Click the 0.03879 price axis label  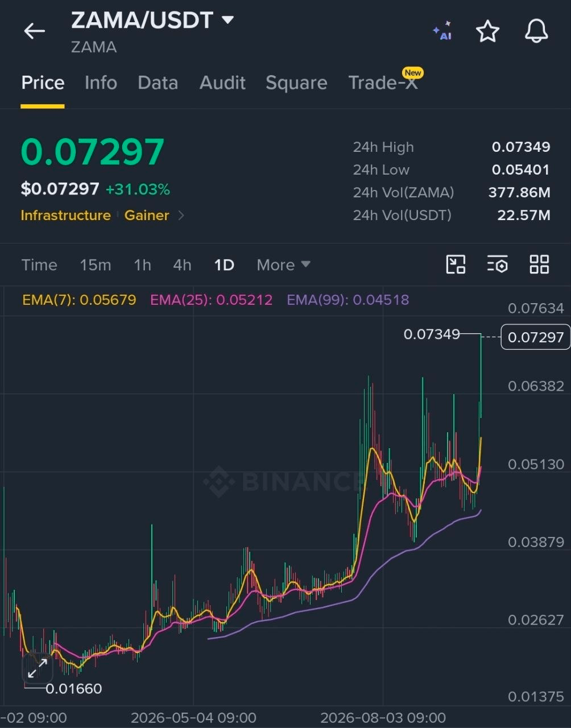pos(536,542)
